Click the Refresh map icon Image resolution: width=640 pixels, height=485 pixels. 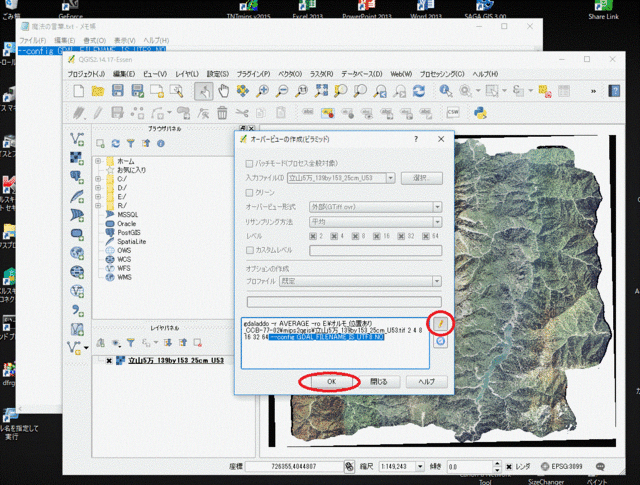pos(419,91)
